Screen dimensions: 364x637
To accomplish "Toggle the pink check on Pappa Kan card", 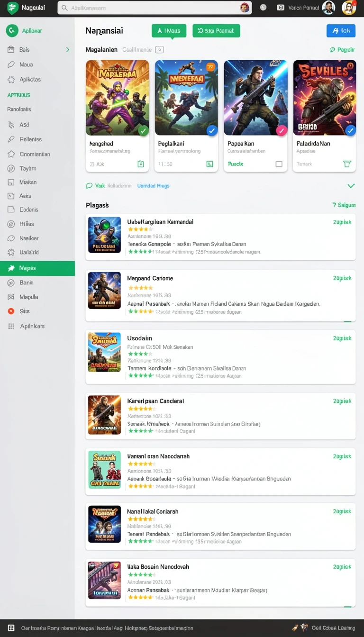I will point(282,130).
